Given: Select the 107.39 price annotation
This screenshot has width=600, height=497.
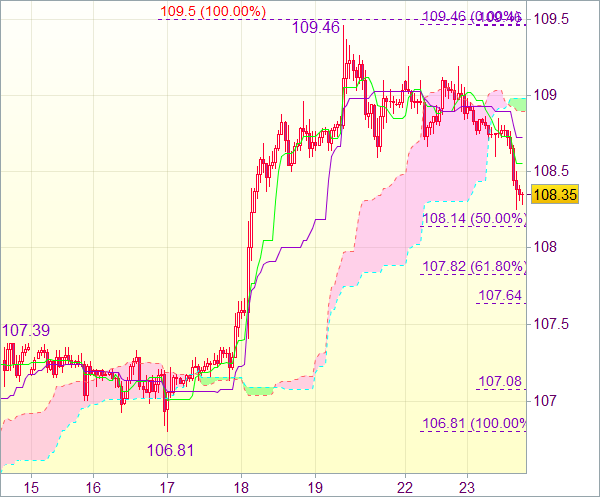Looking at the screenshot, I should (26, 330).
